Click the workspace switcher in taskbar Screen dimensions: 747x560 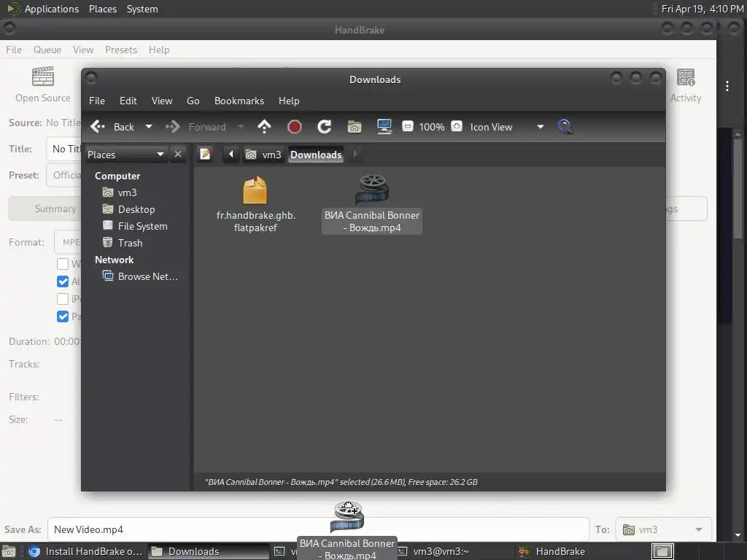click(x=662, y=551)
